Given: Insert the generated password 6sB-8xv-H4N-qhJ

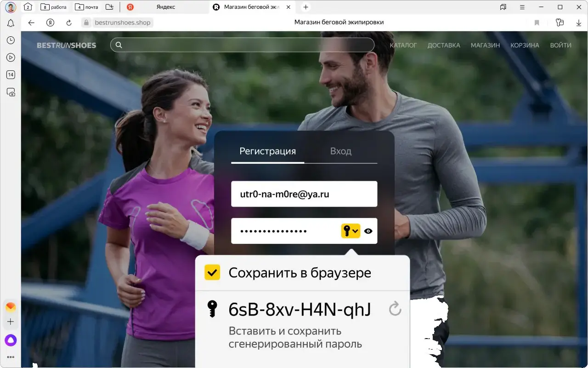Looking at the screenshot, I should [x=299, y=310].
